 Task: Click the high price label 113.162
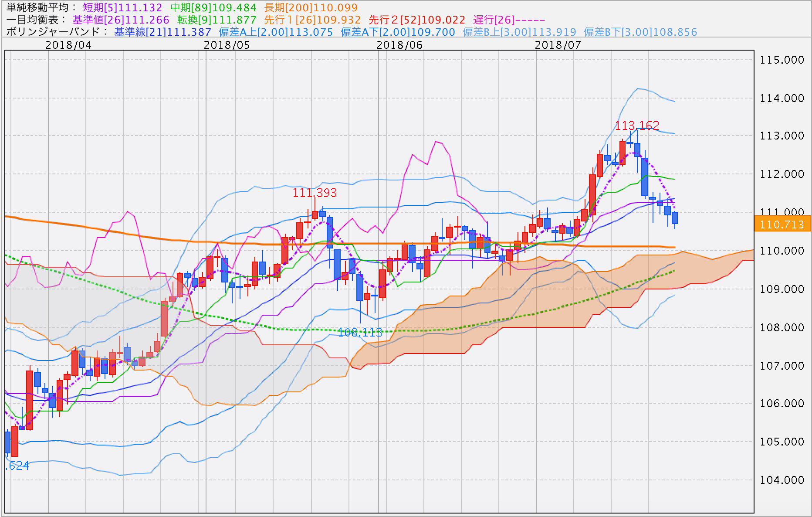[x=637, y=126]
